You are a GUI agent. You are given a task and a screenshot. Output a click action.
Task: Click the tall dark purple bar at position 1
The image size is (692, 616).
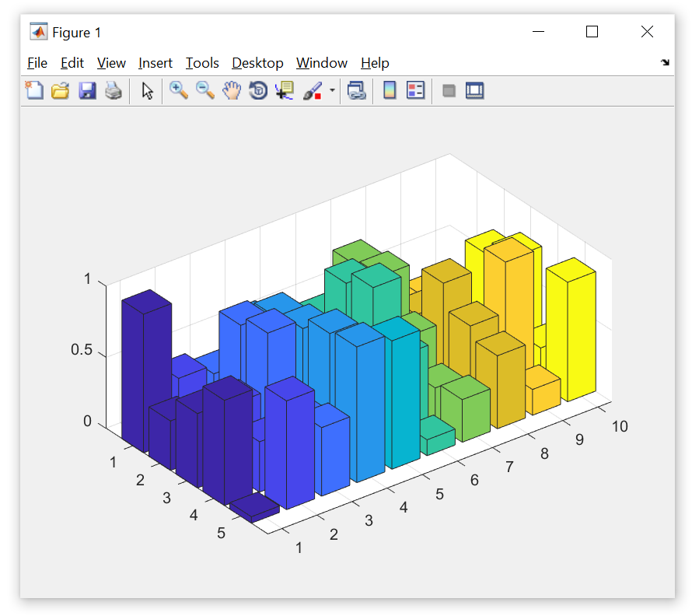(146, 371)
